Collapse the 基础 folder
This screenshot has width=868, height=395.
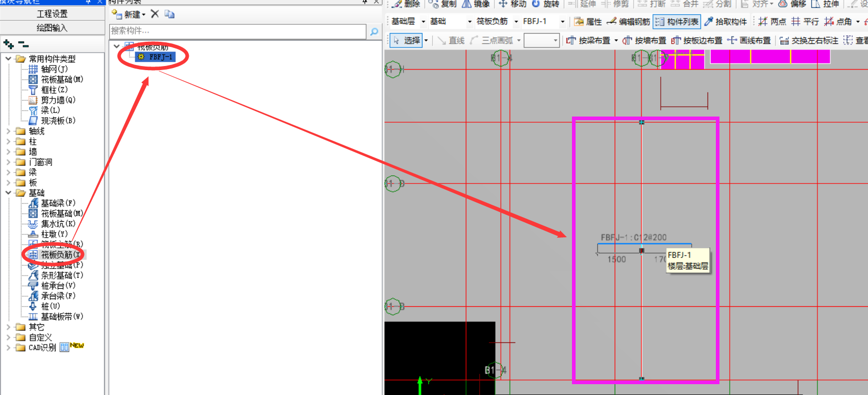[x=8, y=193]
